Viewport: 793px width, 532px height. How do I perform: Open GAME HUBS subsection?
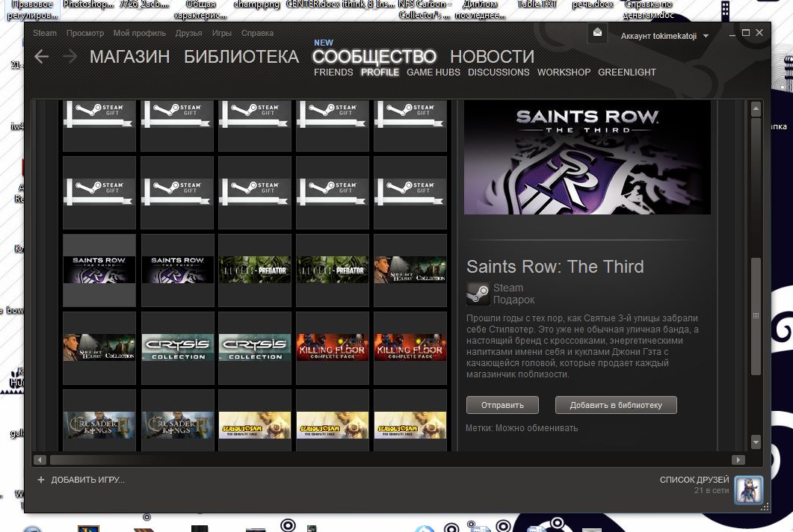pos(433,72)
